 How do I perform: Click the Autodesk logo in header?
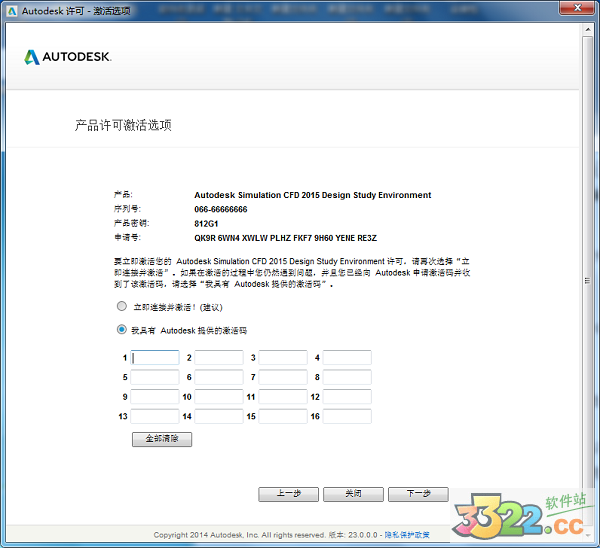[x=68, y=57]
